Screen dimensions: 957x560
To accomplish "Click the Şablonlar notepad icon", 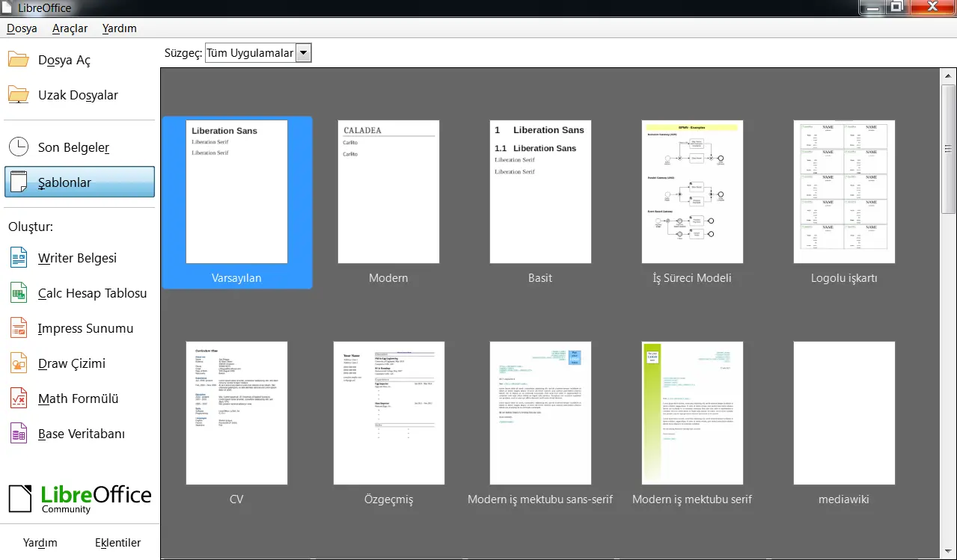I will (x=18, y=182).
